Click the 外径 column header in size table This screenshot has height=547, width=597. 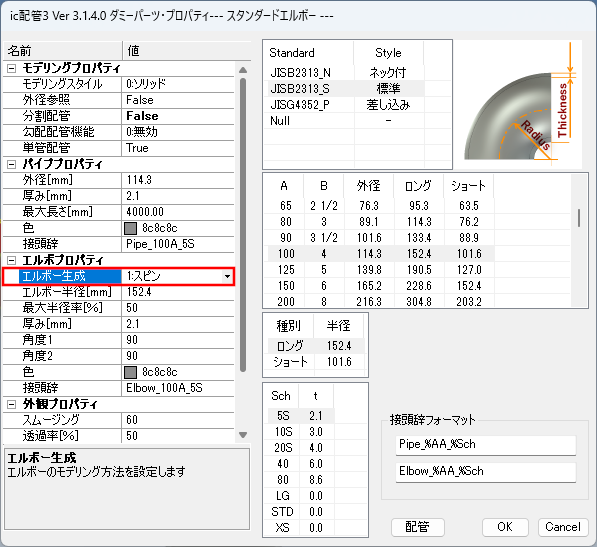(x=369, y=186)
